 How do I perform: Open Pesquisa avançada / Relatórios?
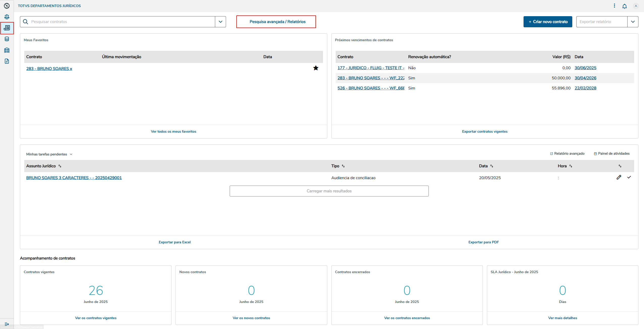coord(277,22)
